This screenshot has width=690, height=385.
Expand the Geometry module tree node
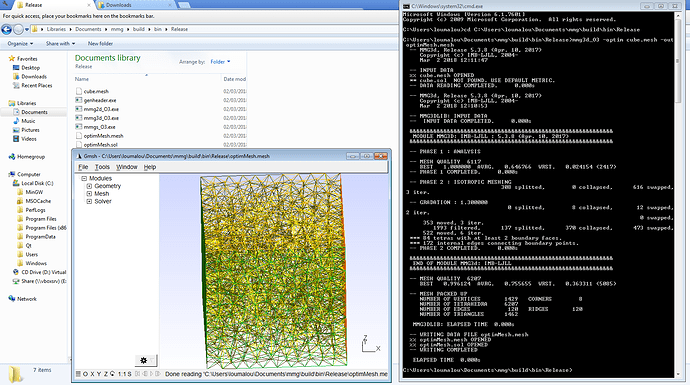tap(89, 186)
